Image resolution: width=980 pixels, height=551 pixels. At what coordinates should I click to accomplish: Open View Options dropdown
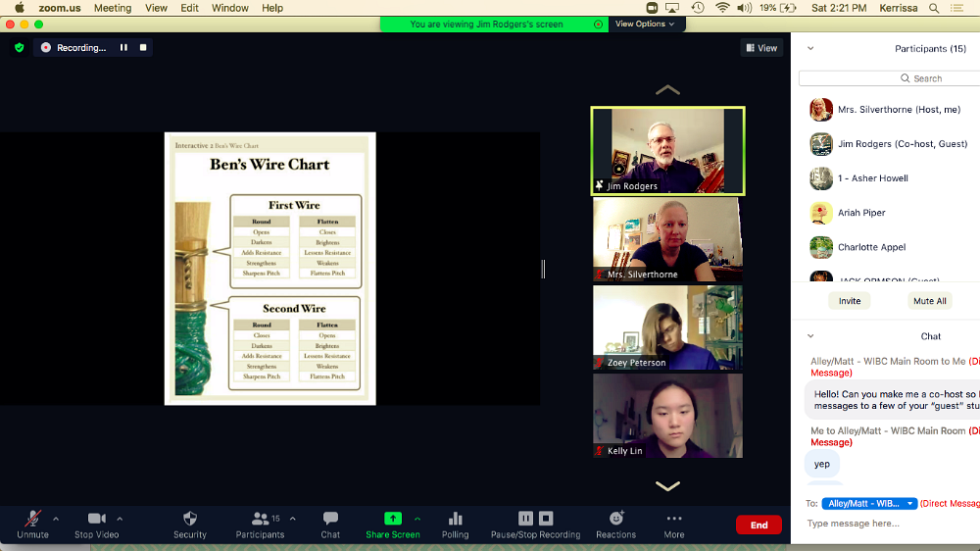pyautogui.click(x=645, y=24)
